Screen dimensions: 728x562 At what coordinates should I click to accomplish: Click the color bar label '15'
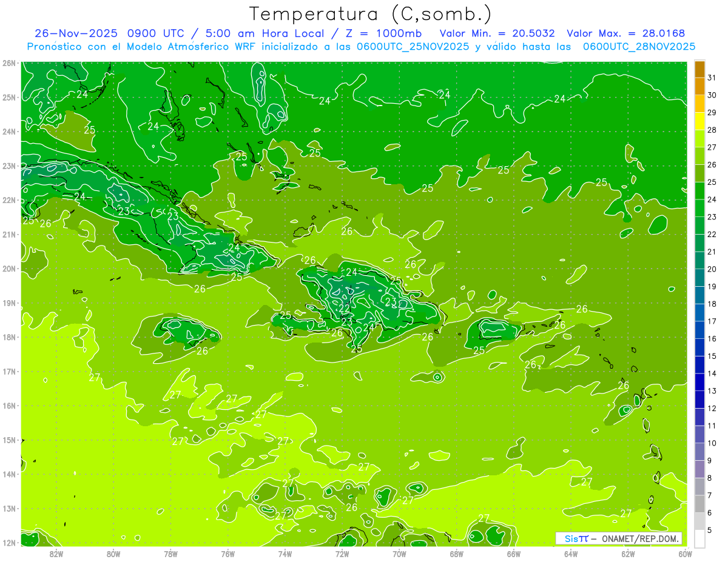(712, 356)
